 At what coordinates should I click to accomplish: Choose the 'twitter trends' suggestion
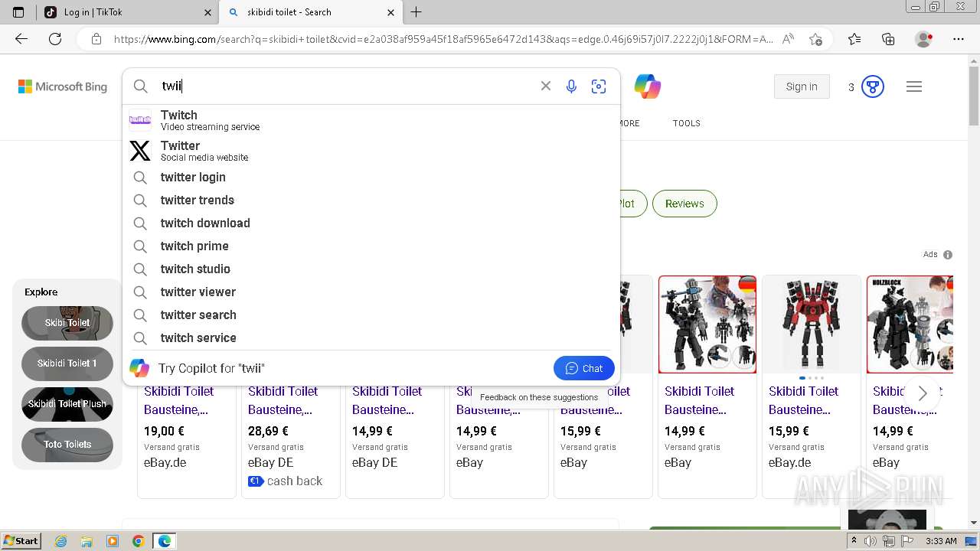coord(371,200)
